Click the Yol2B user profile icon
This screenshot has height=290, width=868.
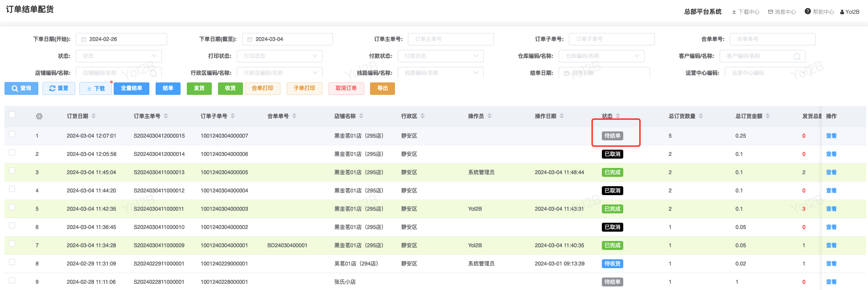[842, 12]
